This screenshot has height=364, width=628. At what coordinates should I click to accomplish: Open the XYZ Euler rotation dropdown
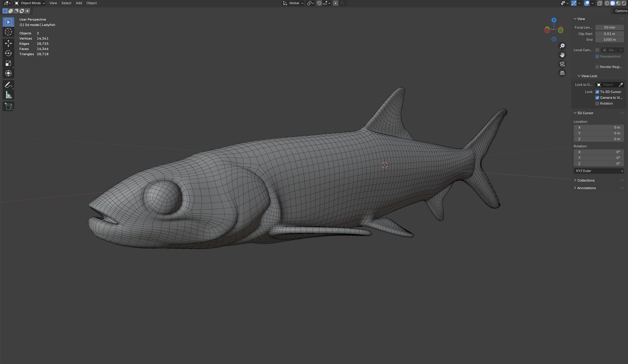599,171
